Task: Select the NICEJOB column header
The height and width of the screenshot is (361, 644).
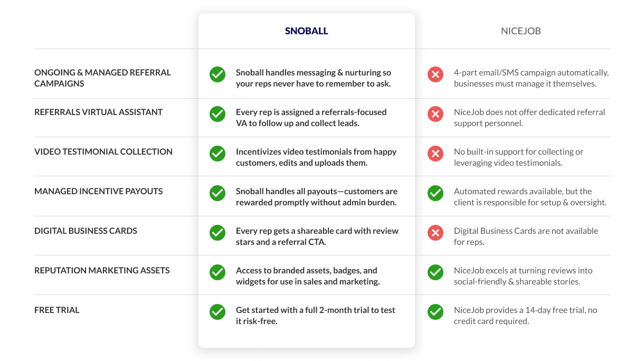Action: point(521,31)
